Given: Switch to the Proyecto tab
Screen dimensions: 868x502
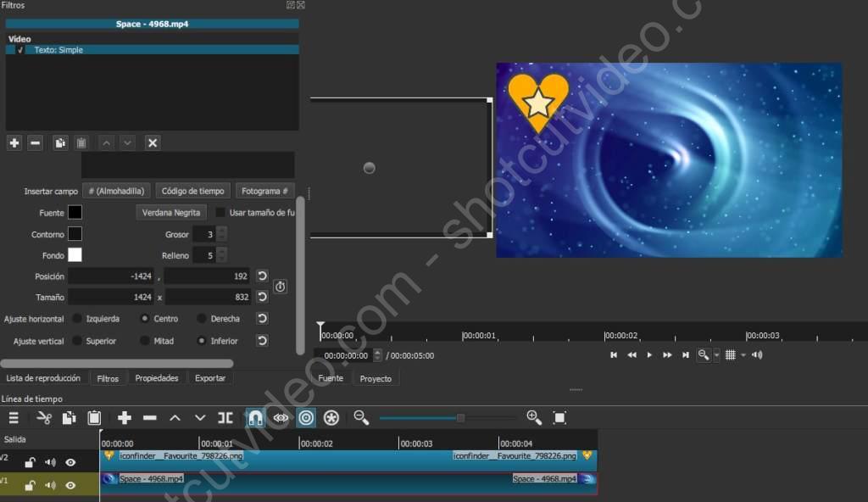Looking at the screenshot, I should (376, 378).
